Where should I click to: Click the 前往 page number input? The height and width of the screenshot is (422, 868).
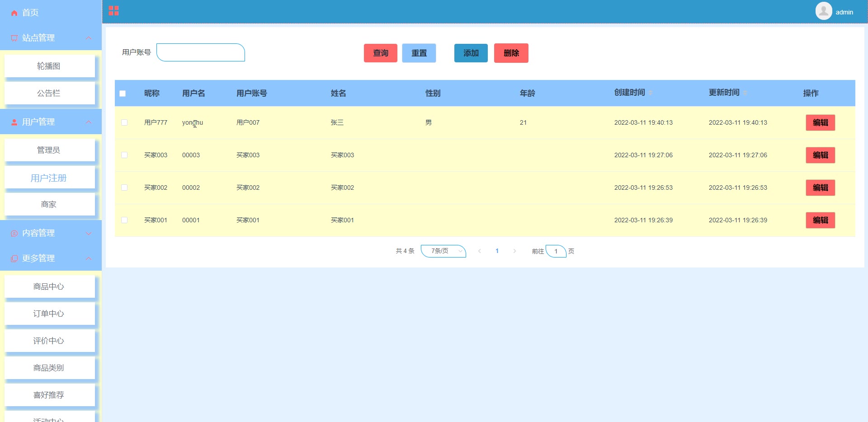click(x=556, y=251)
